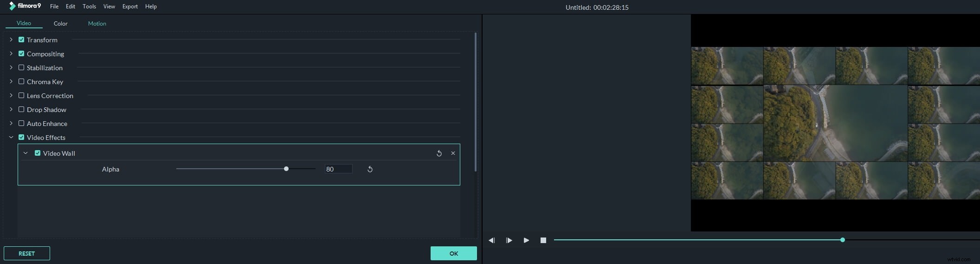Click the Alpha value input field
980x264 pixels.
338,169
